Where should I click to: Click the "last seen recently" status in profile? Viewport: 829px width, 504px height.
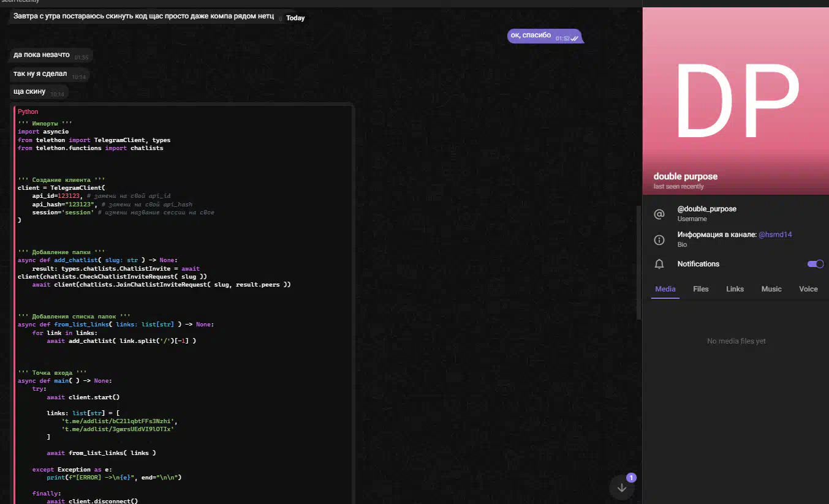pyautogui.click(x=679, y=186)
